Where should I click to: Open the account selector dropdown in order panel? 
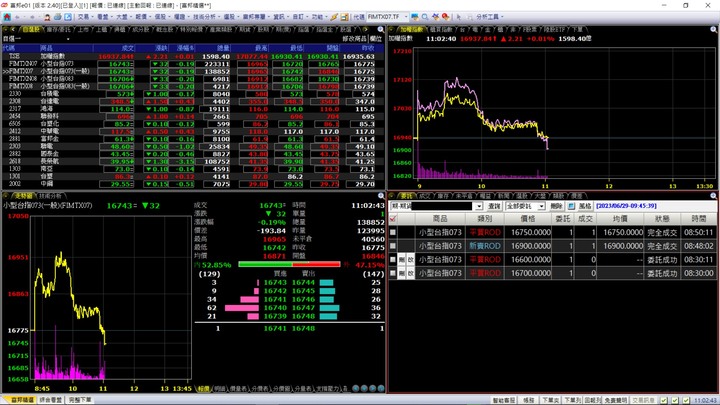[479, 206]
